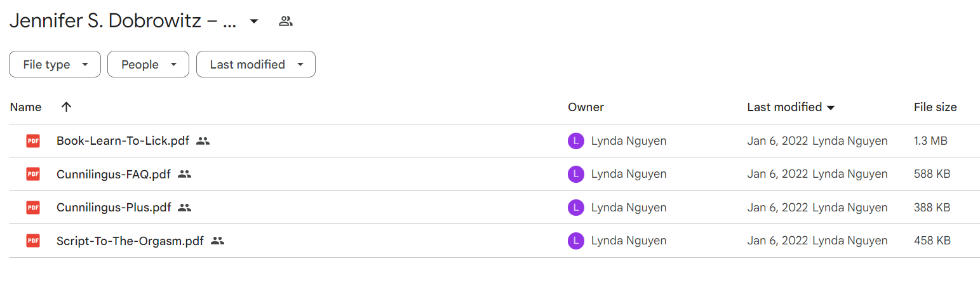
Task: Select the Script-To-The-Orgasm.pdf file name
Action: pos(130,241)
